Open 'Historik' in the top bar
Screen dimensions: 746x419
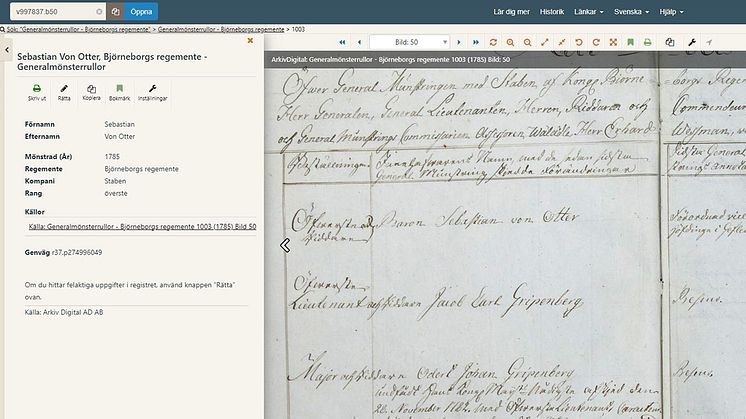coord(552,12)
